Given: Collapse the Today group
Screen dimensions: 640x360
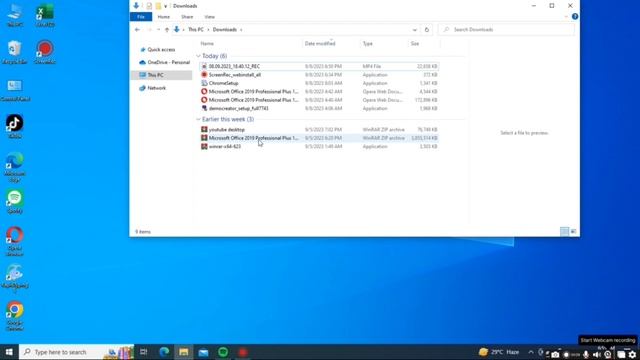Looking at the screenshot, I should click(198, 56).
